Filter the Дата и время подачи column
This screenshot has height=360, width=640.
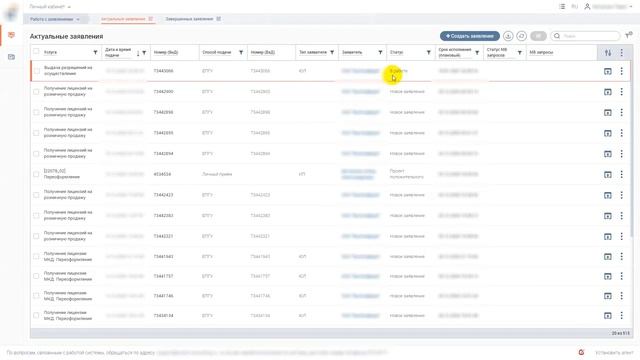point(144,53)
